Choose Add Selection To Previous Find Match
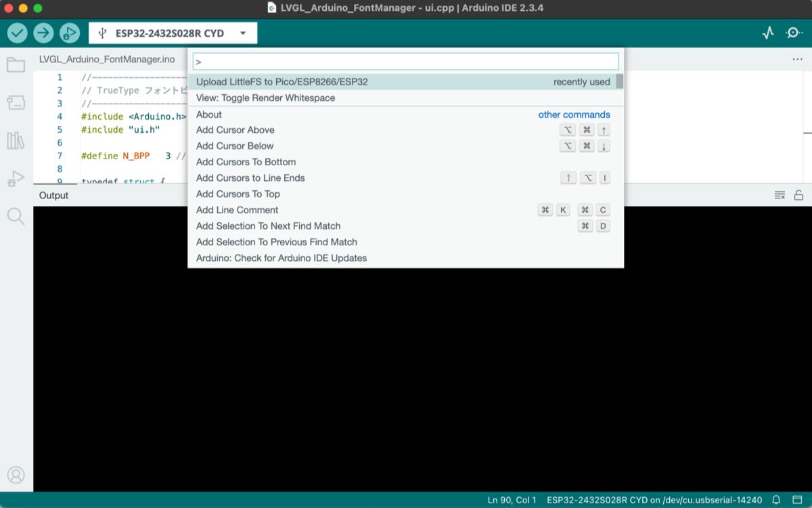Image resolution: width=812 pixels, height=508 pixels. tap(405, 242)
